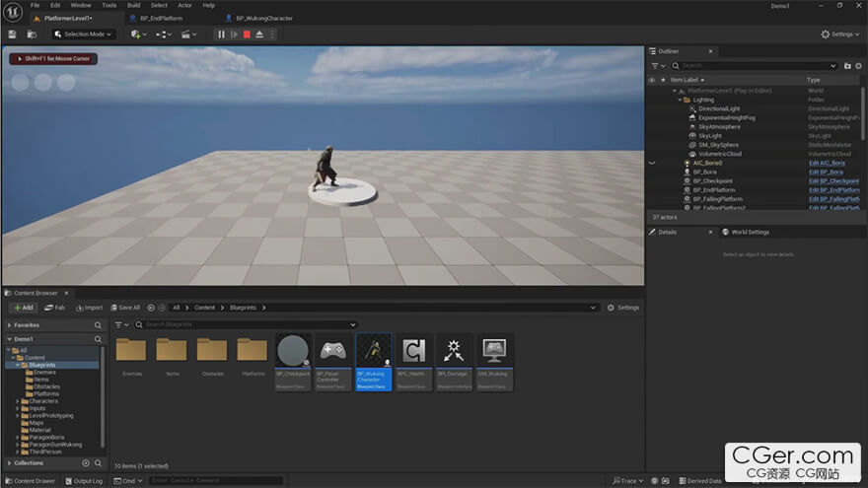Open the Window menu
The image size is (868, 488).
point(81,5)
